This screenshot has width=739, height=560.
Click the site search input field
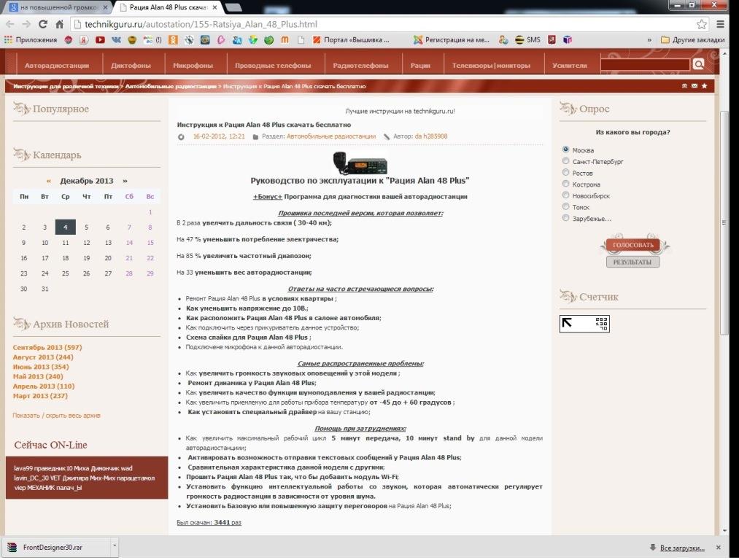click(x=645, y=64)
